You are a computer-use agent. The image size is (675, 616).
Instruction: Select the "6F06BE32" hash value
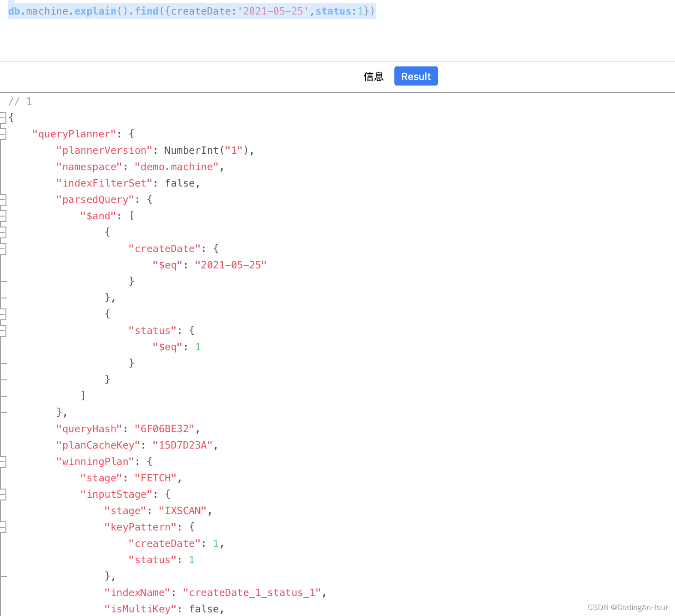coord(165,429)
